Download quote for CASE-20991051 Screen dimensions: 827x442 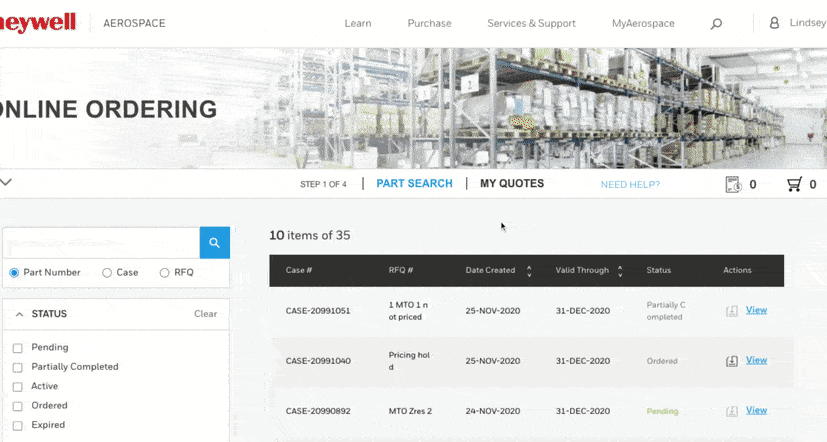point(732,311)
